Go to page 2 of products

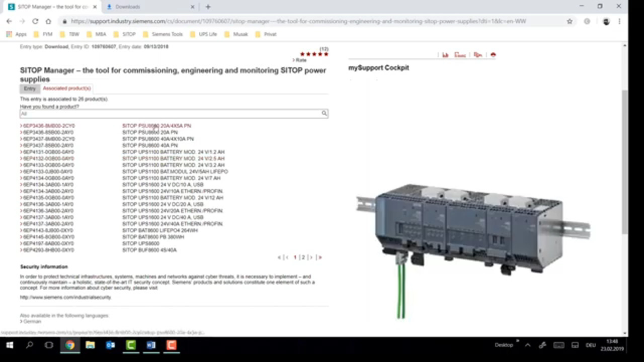click(x=303, y=257)
